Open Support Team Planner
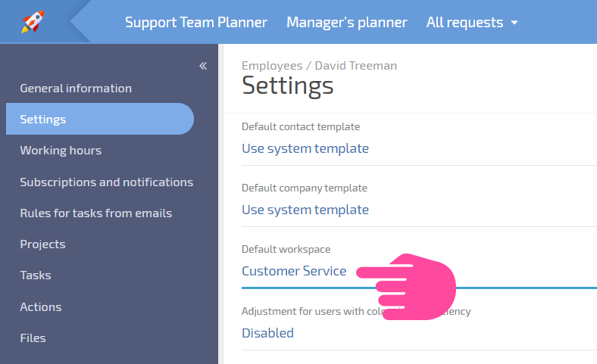This screenshot has height=364, width=597. click(x=196, y=22)
